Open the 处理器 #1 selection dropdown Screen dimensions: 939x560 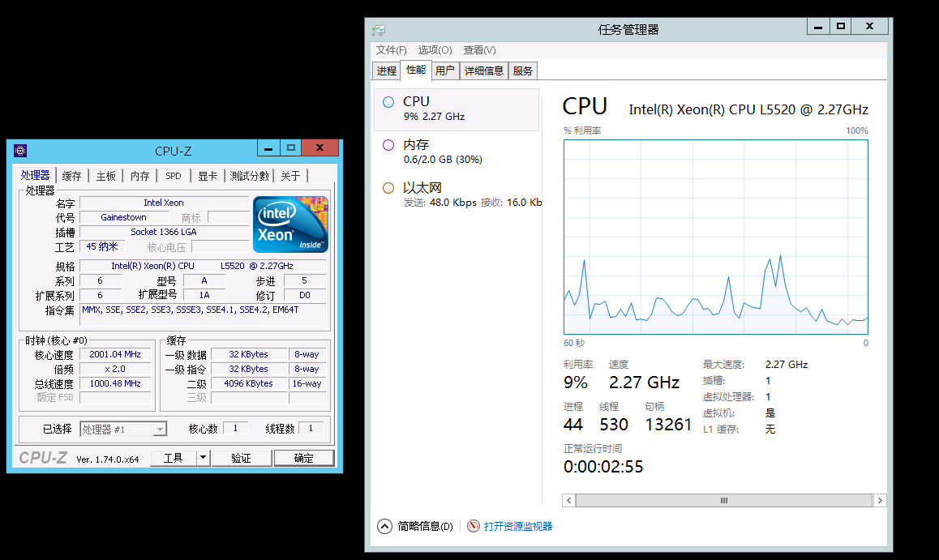coord(160,429)
